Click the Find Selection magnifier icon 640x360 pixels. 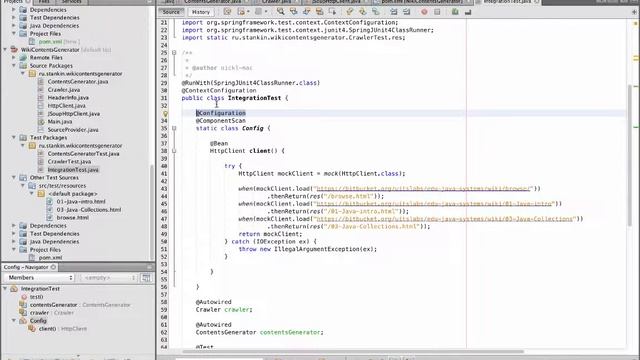click(280, 12)
